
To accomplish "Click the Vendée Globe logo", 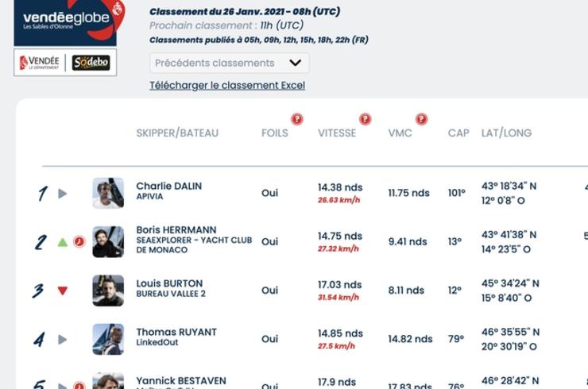I will [69, 22].
